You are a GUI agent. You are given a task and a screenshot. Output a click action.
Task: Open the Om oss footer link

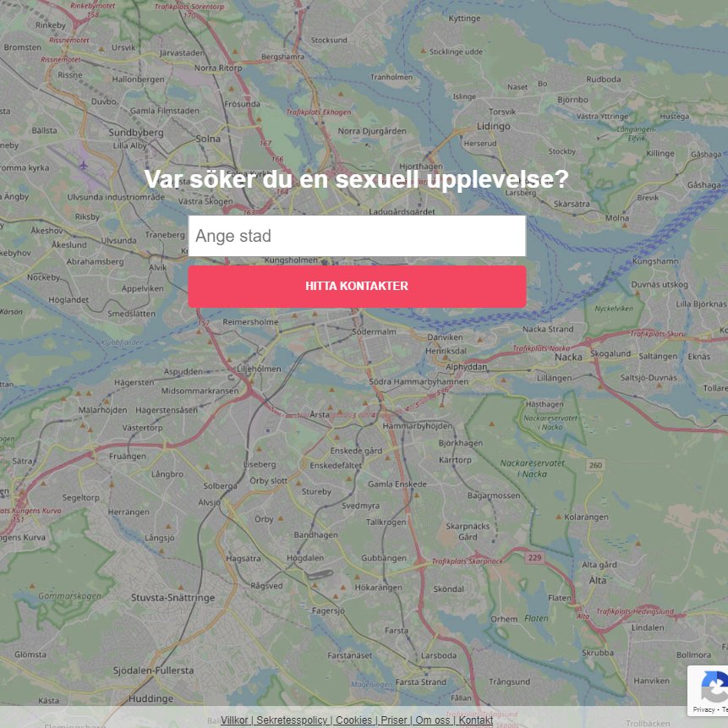pos(432,720)
